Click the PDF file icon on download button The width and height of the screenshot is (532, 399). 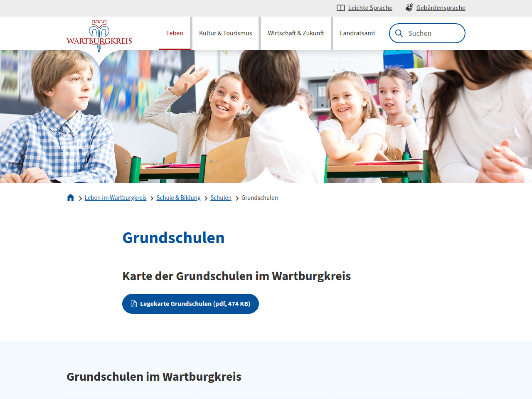[134, 304]
